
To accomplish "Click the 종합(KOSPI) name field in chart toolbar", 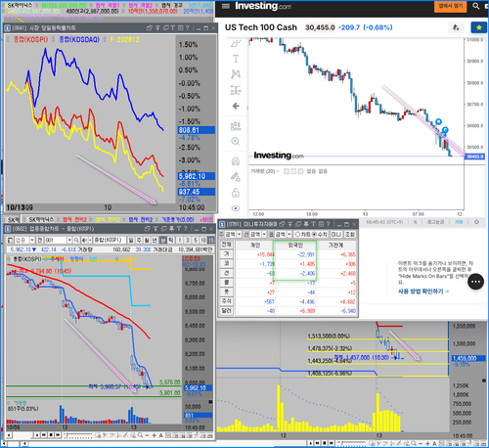I will tap(110, 241).
